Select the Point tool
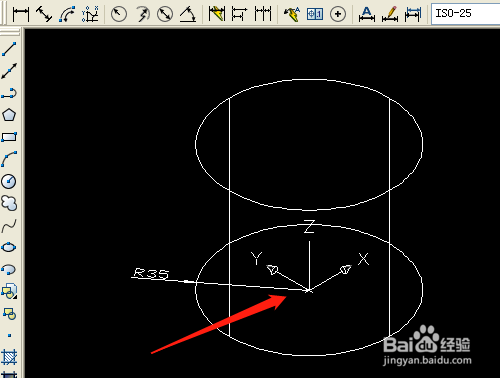Screen dimensions: 500x378 point(9,335)
